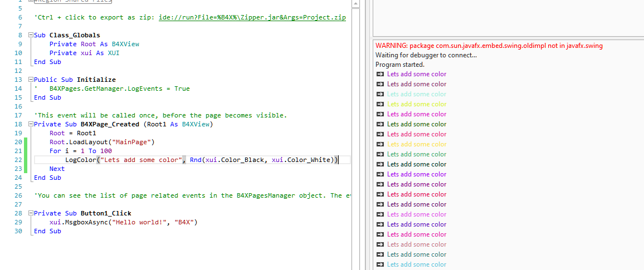The image size is (644, 270).
Task: Click the 'This event will be called once' comment
Action: pyautogui.click(x=160, y=115)
